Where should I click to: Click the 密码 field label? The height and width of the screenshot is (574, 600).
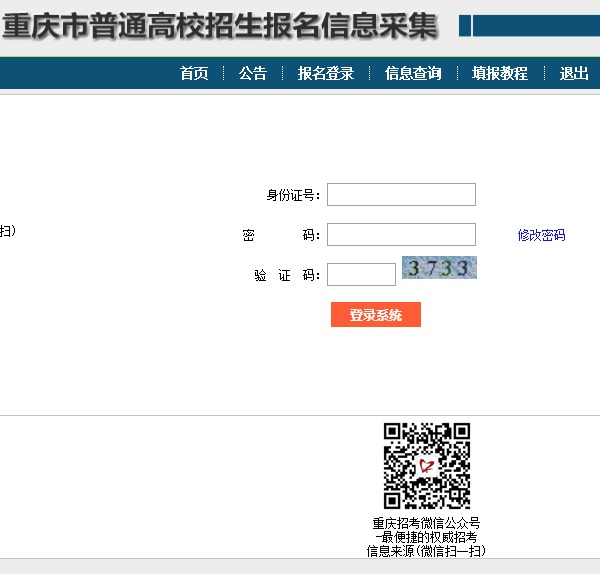(281, 236)
